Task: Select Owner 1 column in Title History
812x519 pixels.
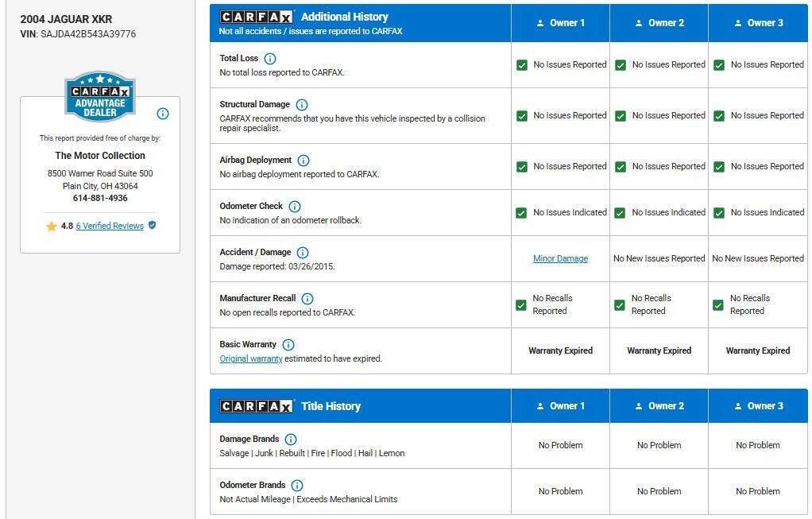Action: [x=560, y=406]
